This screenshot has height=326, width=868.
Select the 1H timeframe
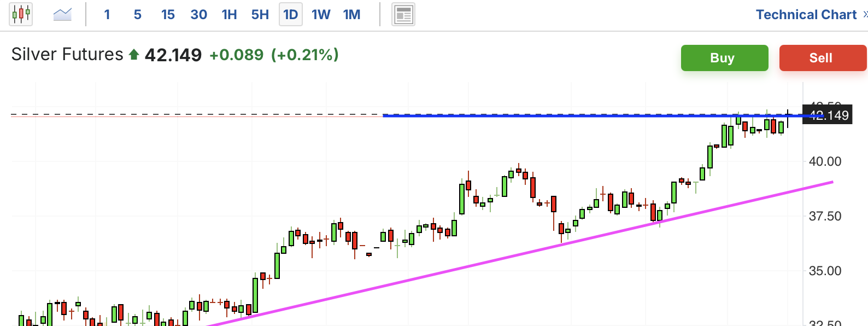point(230,15)
